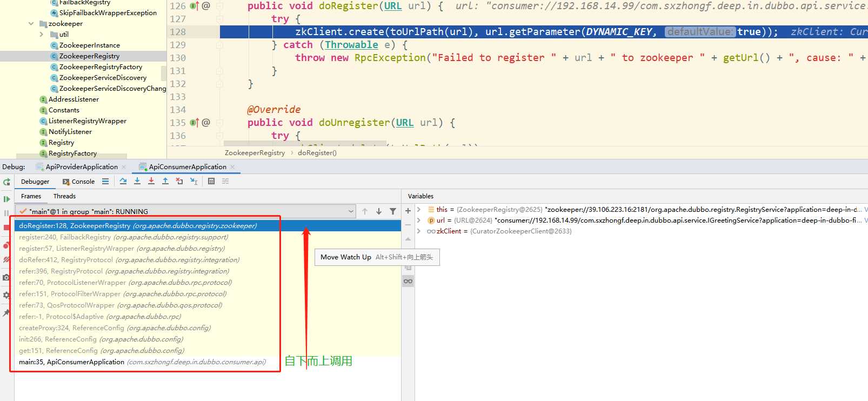Click the Rerun debug session icon
868x401 pixels.
pos(6,182)
